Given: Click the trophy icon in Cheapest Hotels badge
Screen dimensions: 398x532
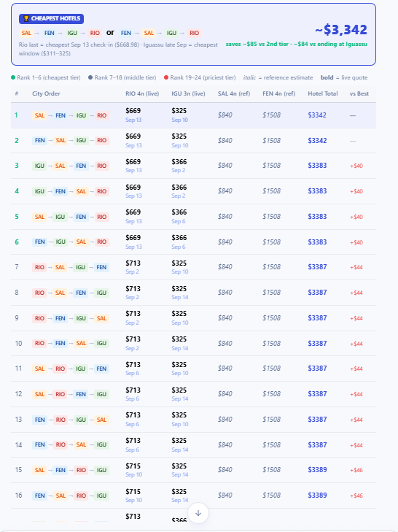Looking at the screenshot, I should [x=26, y=19].
